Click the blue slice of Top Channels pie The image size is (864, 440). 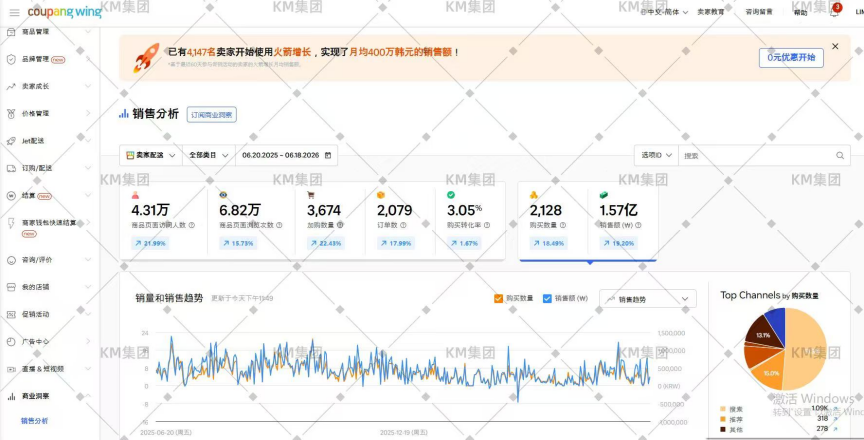[776, 323]
